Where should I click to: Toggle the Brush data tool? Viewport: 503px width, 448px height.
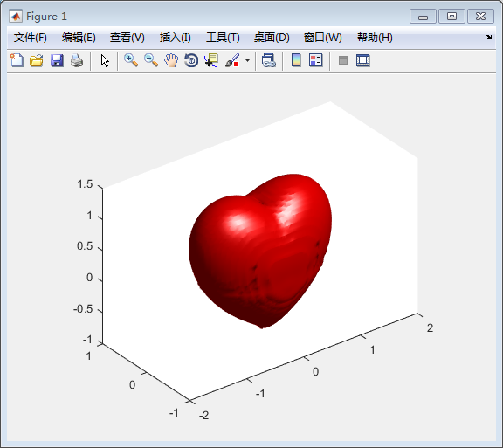[232, 60]
